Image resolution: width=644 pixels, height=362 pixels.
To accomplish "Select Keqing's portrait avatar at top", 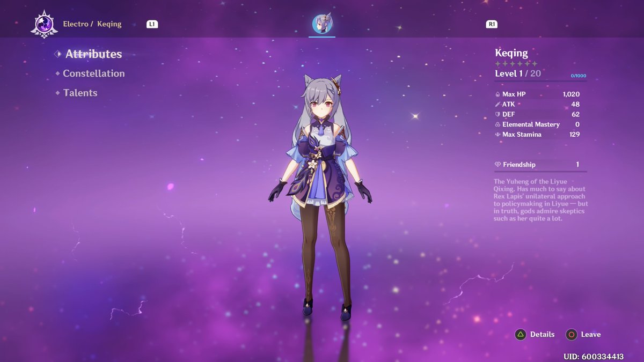I will (322, 24).
